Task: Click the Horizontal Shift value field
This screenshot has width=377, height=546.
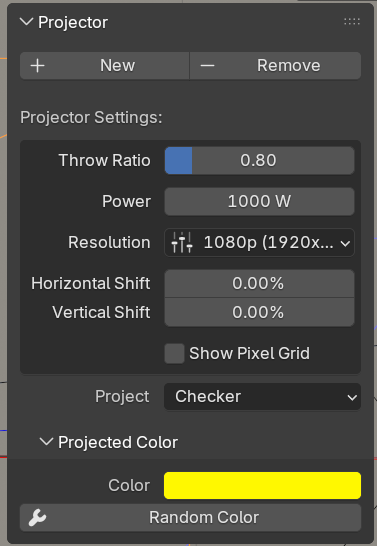Action: (259, 283)
